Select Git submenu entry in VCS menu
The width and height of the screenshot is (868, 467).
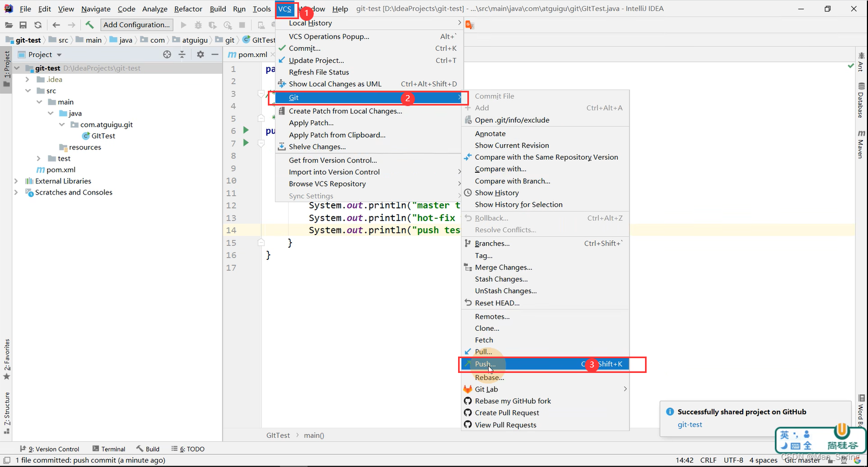point(369,97)
